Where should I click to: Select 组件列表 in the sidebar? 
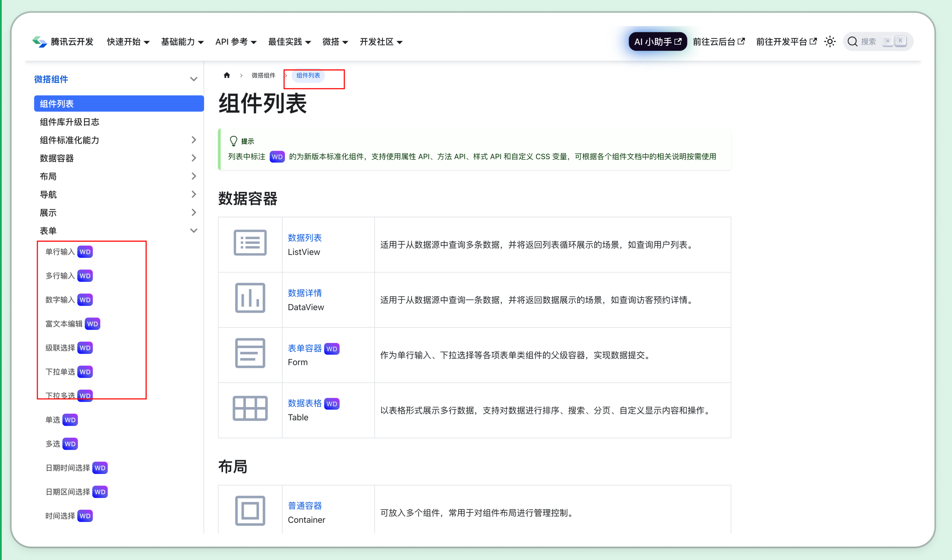(x=119, y=104)
